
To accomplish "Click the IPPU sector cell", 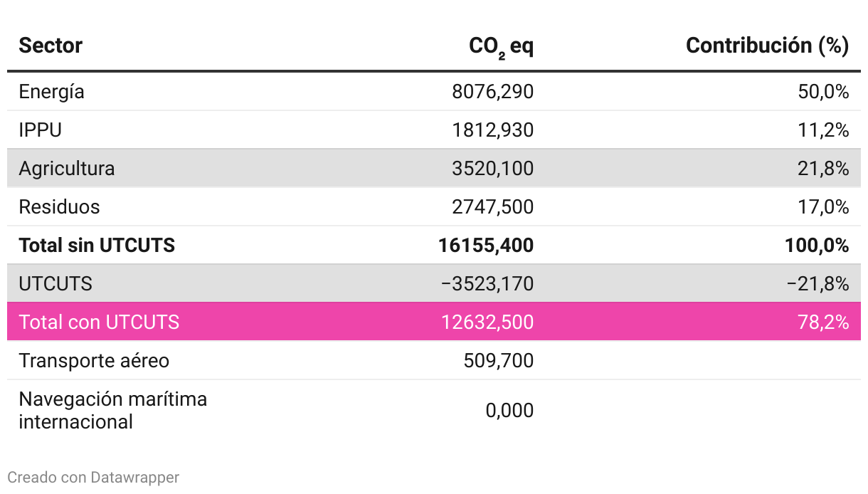I will [41, 130].
